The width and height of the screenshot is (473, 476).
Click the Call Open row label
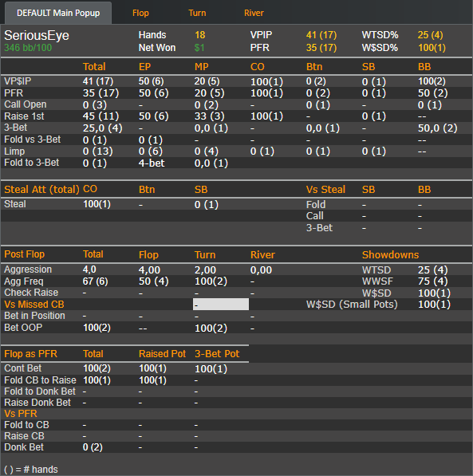pos(26,104)
